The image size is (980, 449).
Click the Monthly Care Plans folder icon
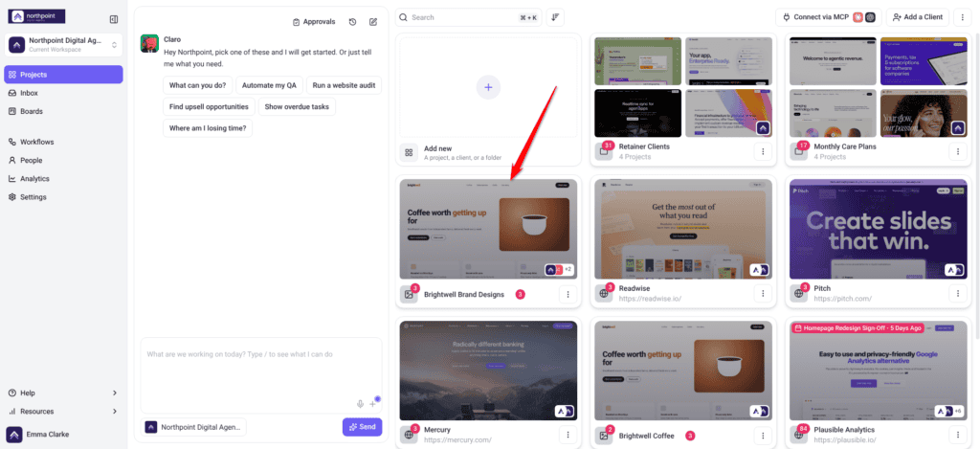click(x=799, y=151)
